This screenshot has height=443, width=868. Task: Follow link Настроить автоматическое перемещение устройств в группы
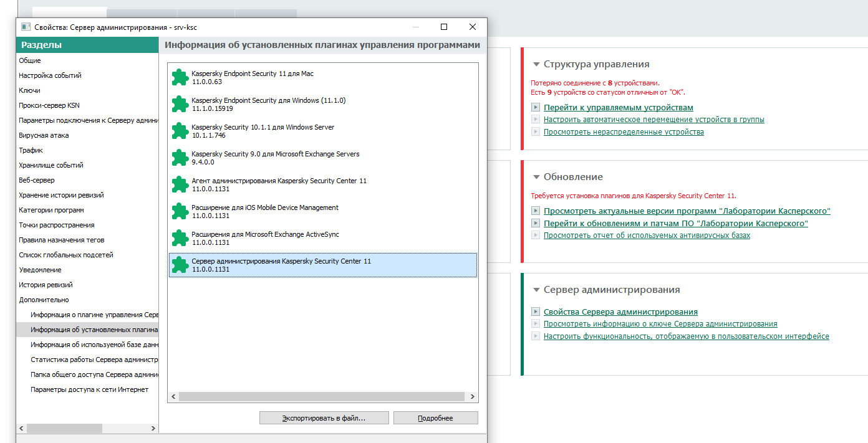pos(654,120)
